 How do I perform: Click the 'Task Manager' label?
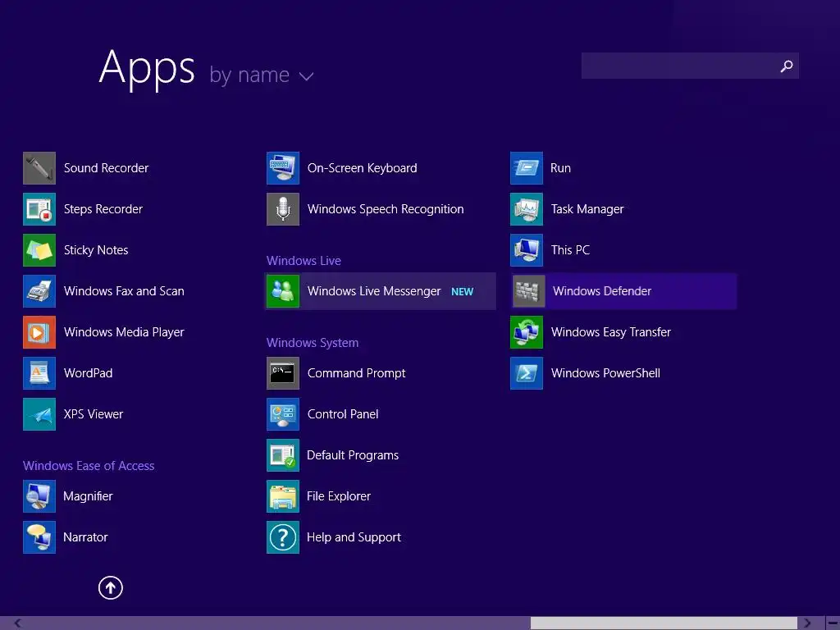587,209
